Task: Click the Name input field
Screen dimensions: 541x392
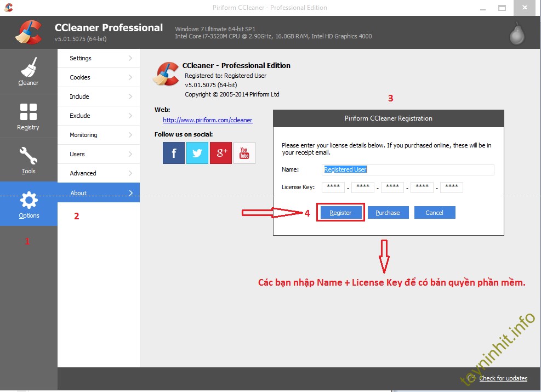Action: coord(408,170)
